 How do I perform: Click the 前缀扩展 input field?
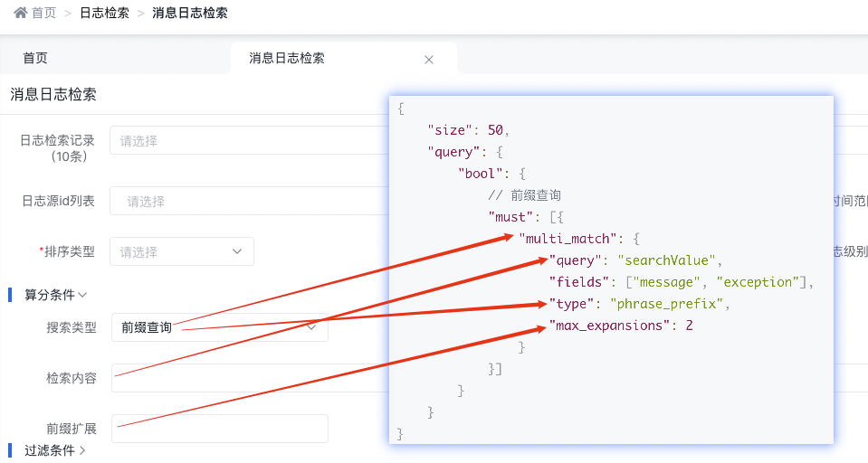[x=219, y=428]
